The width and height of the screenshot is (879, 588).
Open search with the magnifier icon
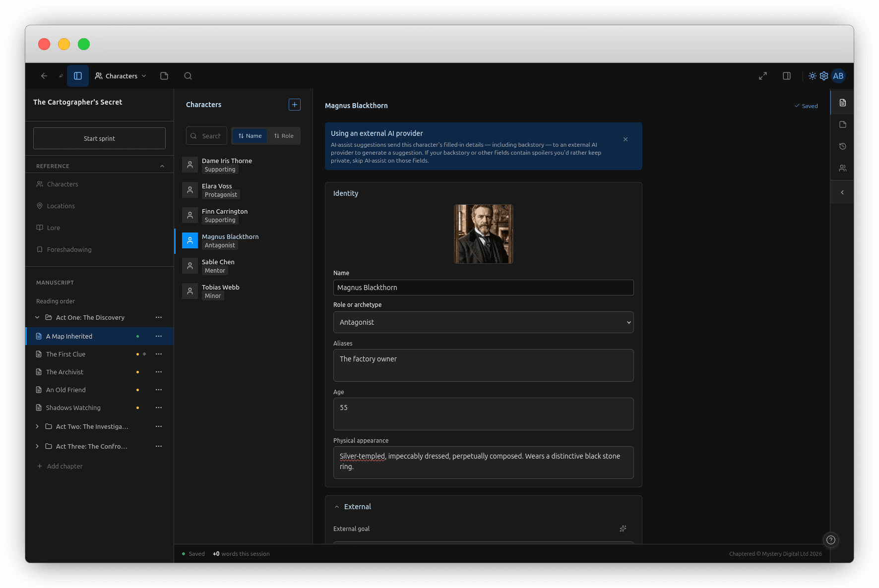pyautogui.click(x=188, y=76)
